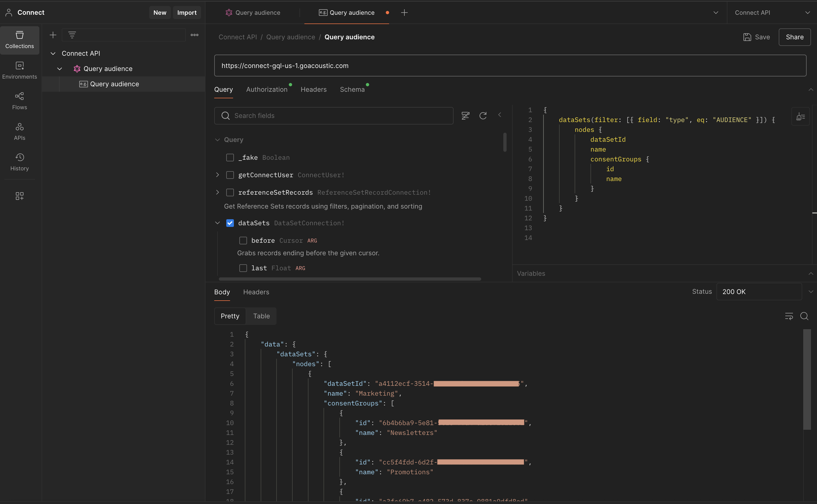Uncheck the dataSets field
Viewport: 817px width, 504px height.
click(x=230, y=223)
